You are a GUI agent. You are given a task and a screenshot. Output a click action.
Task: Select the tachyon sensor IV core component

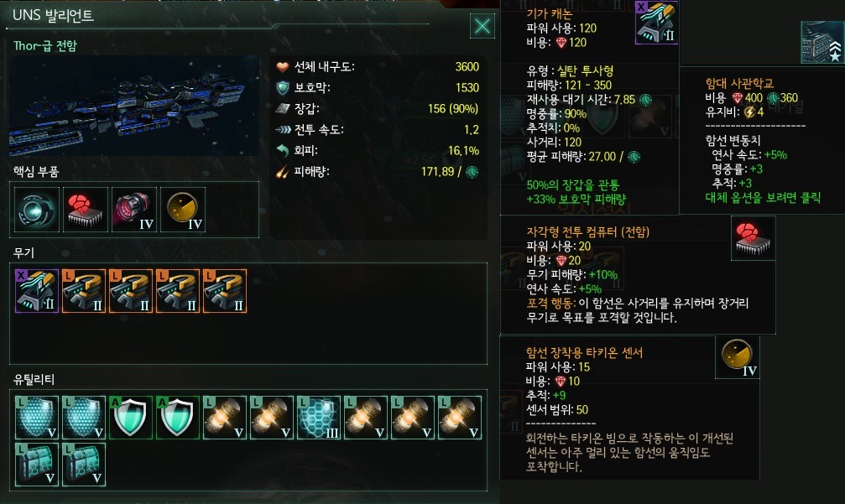tap(183, 210)
